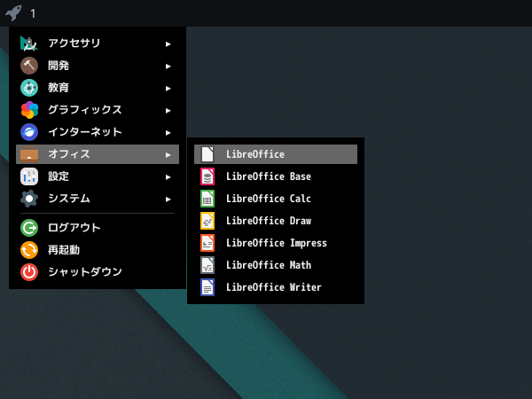Click the pink LibreOffice Base icon

207,176
